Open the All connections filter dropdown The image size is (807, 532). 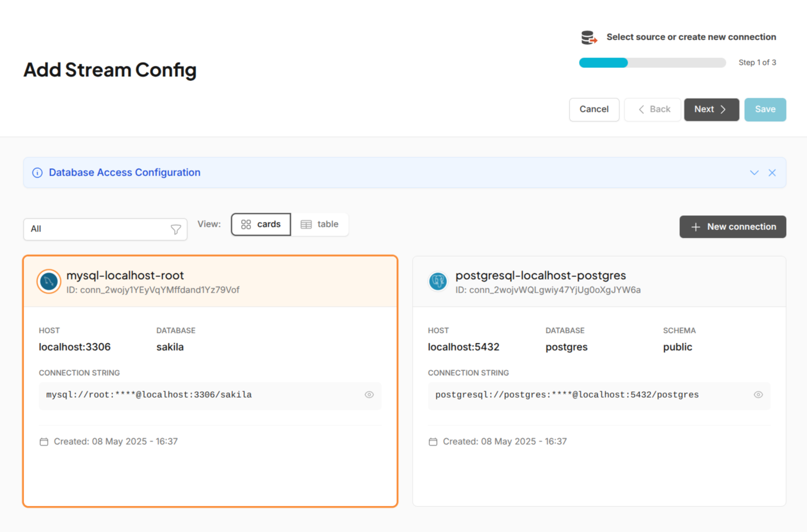pyautogui.click(x=105, y=229)
